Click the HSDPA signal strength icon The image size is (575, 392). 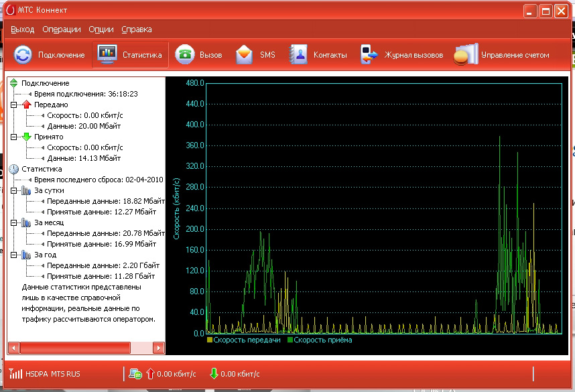click(15, 374)
